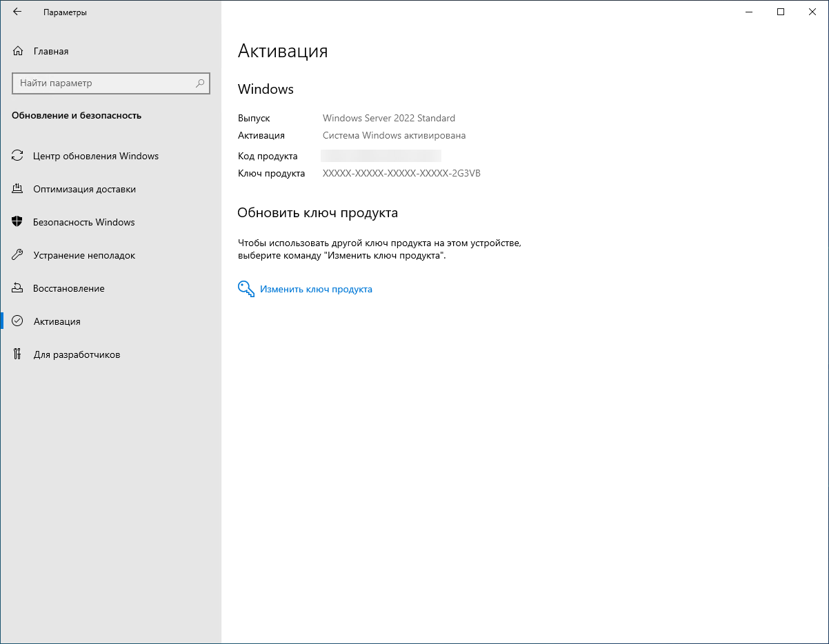
Task: Click the Обновить ключ продукта heading
Action: pos(317,213)
